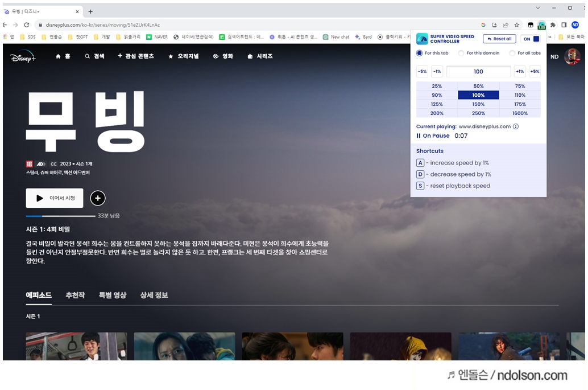Go back with the browser back arrow
The height and width of the screenshot is (390, 588).
(x=5, y=25)
